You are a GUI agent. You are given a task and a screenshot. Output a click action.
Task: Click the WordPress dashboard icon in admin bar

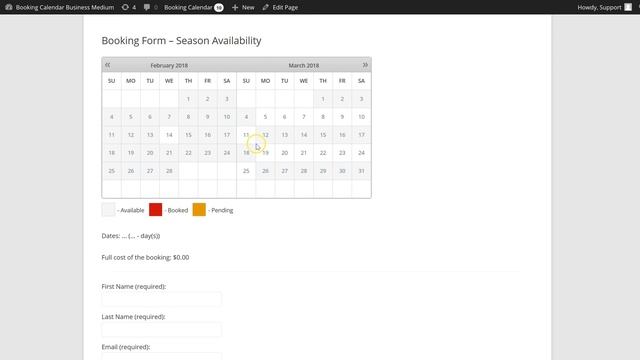[x=9, y=7]
